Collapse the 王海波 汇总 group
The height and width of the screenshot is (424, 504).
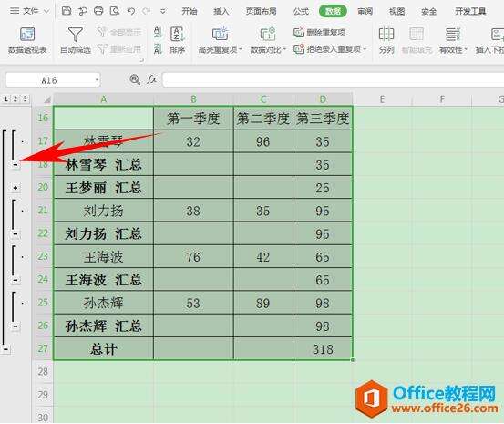click(15, 280)
